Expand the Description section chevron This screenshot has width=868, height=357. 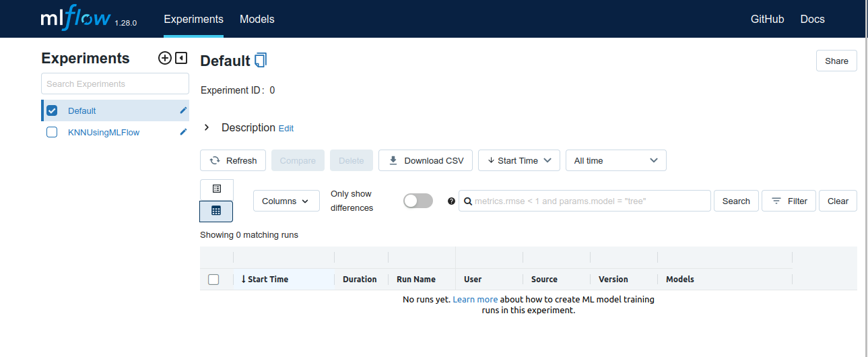click(207, 127)
